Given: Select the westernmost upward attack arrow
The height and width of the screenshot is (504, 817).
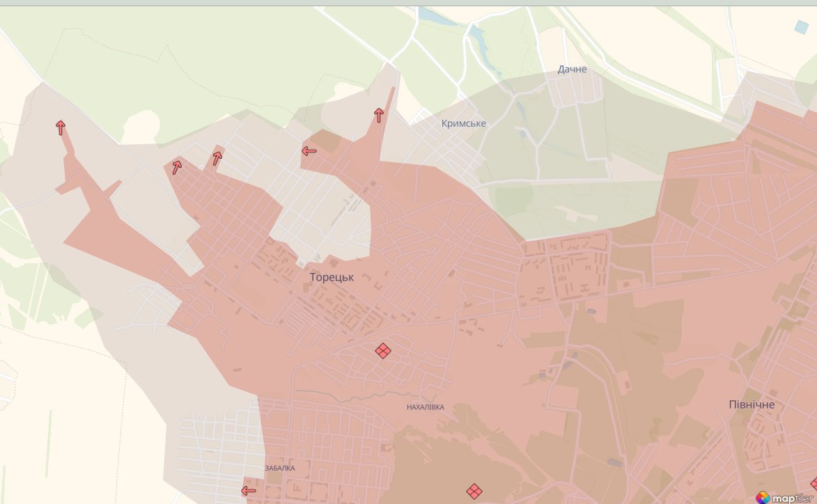Looking at the screenshot, I should (x=61, y=127).
